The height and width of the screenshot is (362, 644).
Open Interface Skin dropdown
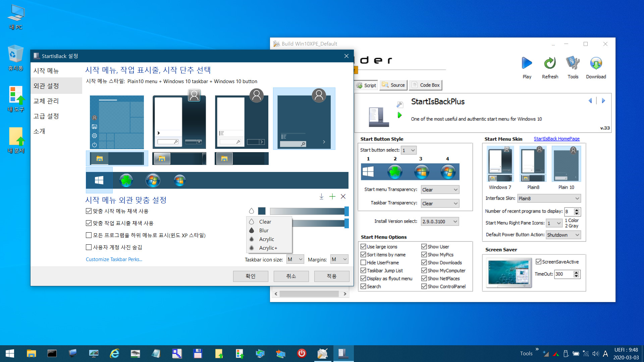(x=549, y=198)
